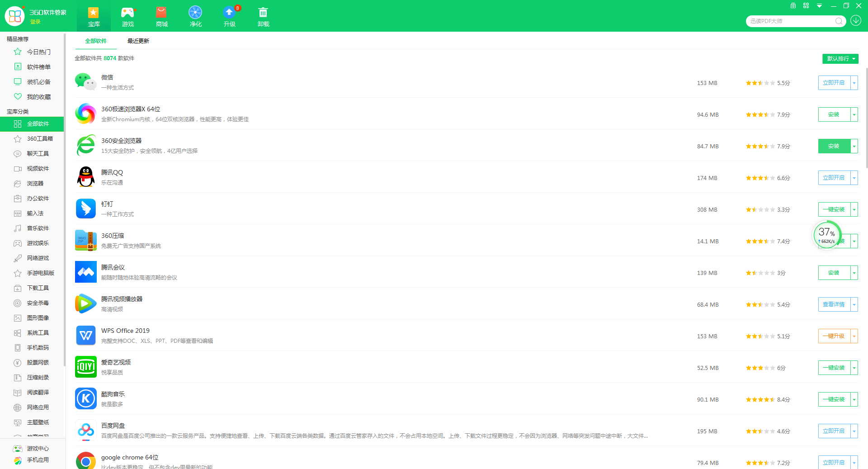The height and width of the screenshot is (469, 868).
Task: Expand dropdown arrow for 360极速浏览器X install
Action: [854, 114]
